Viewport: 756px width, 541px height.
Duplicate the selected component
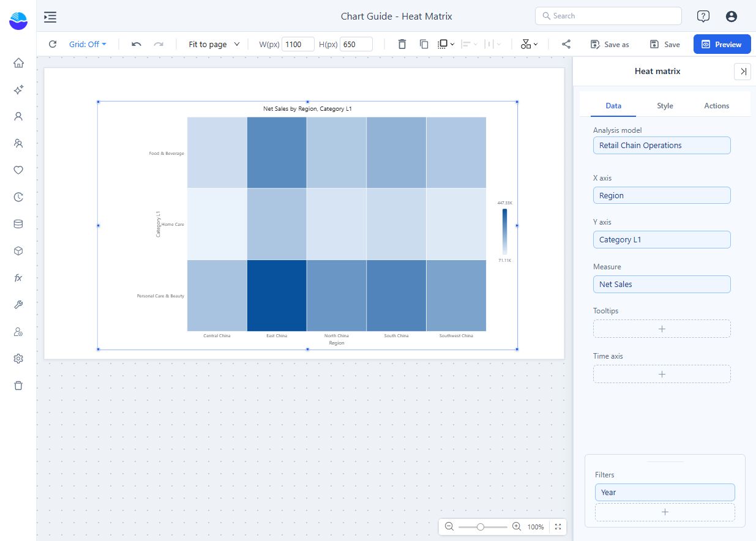pyautogui.click(x=424, y=44)
